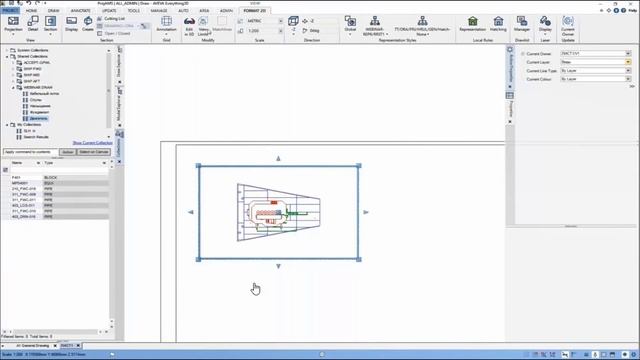Switch to the DRAW ribbon tab
Screen dimensions: 640x360
pos(53,11)
